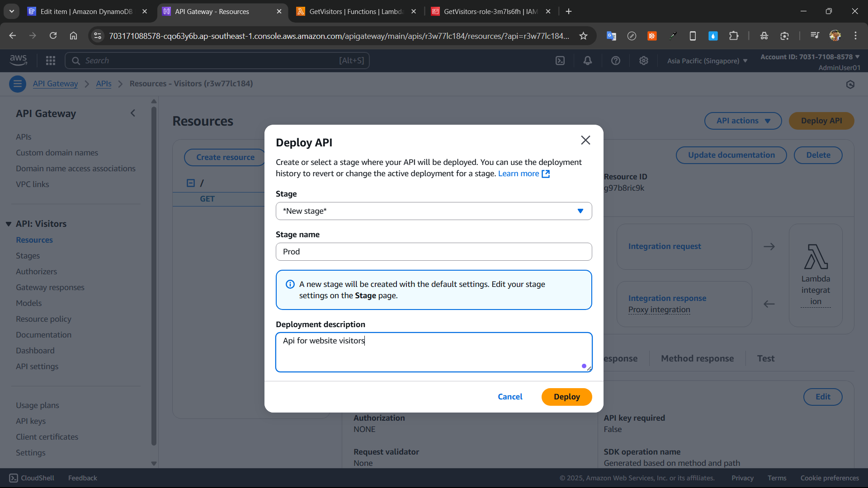This screenshot has width=868, height=488.
Task: Open the notifications bell
Action: point(588,61)
